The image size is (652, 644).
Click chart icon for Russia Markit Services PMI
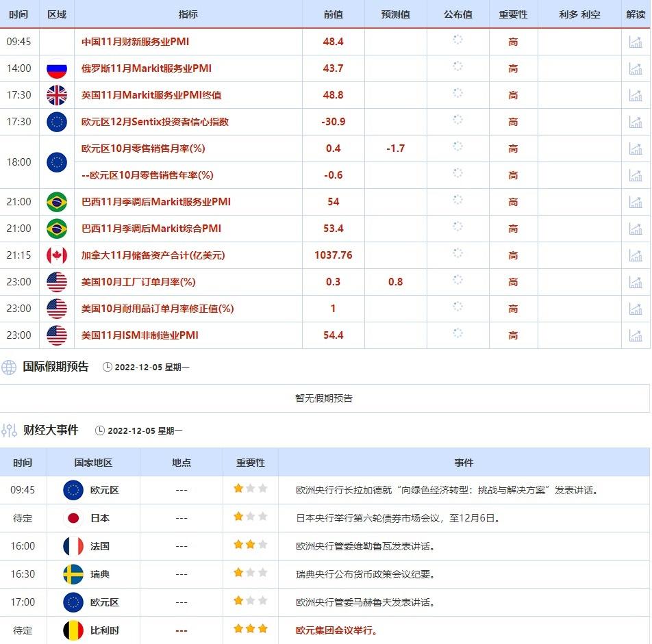tap(636, 68)
